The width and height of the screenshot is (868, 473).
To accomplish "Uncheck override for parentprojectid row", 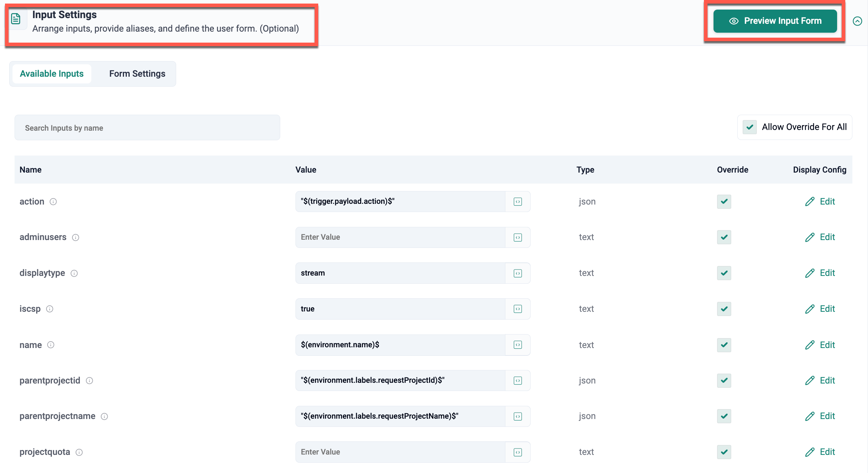I will 724,381.
